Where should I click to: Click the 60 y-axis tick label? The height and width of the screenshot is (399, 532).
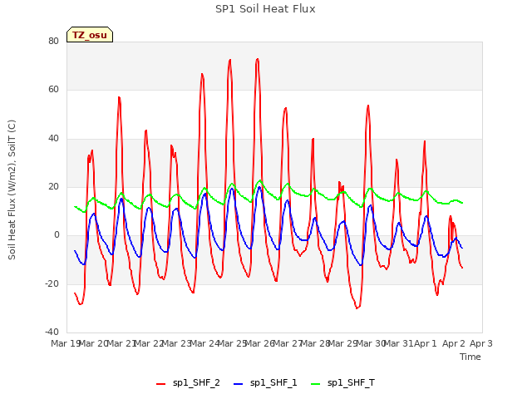(53, 90)
